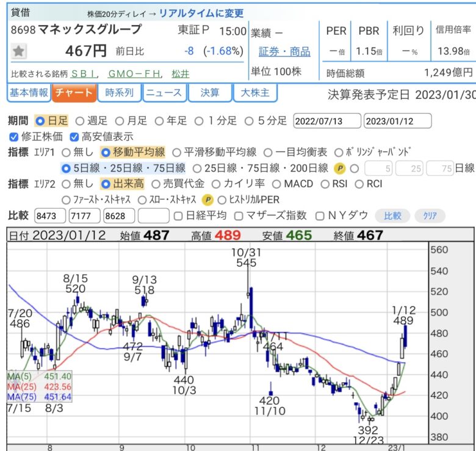
Task: Select the 月足 period radio button
Action: tap(119, 121)
